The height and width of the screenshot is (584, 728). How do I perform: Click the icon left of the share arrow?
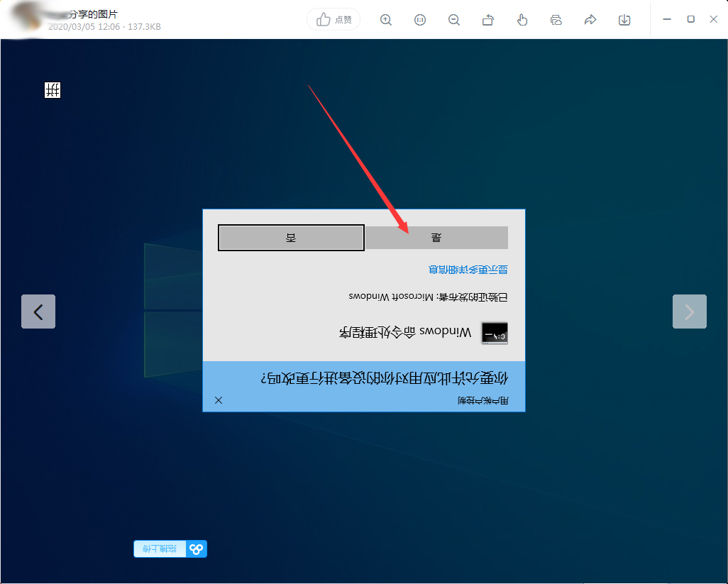[556, 20]
